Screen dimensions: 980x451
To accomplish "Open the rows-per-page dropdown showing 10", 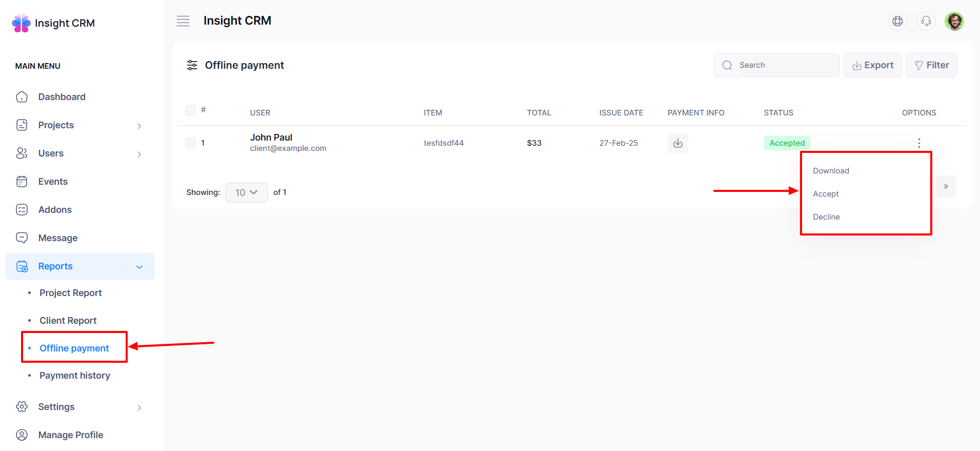I will 246,192.
